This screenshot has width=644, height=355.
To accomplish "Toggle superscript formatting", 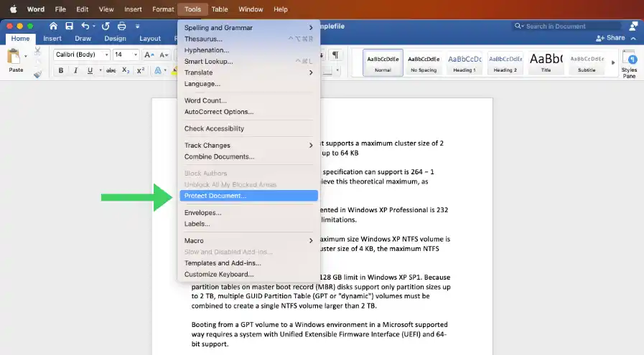I will (x=141, y=70).
